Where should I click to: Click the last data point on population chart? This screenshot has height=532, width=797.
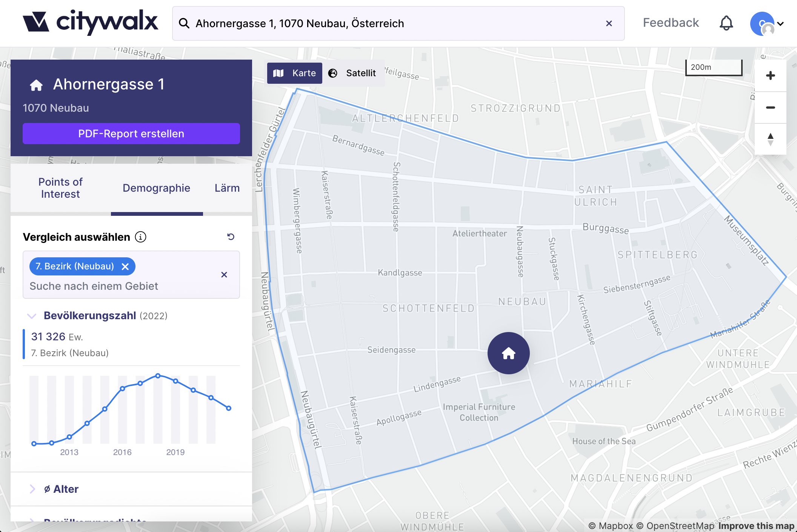pyautogui.click(x=229, y=408)
